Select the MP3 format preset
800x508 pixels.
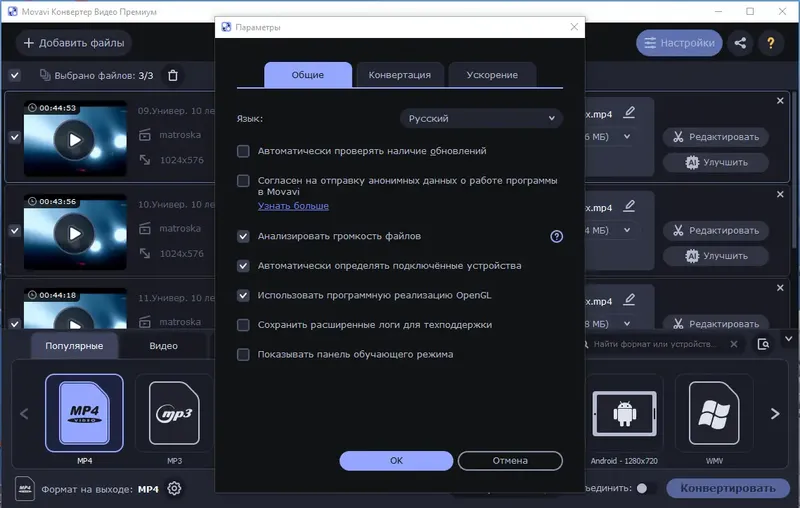pyautogui.click(x=174, y=413)
